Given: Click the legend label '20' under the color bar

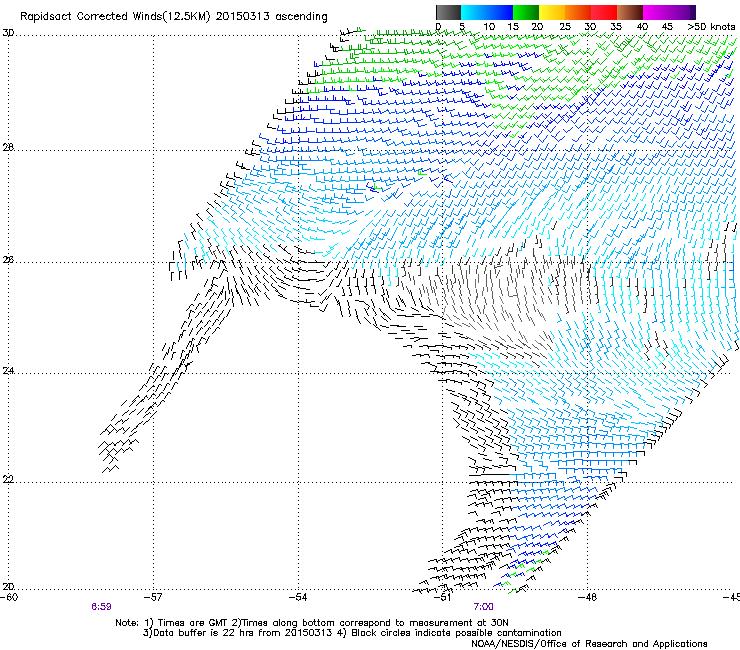Looking at the screenshot, I should click(x=537, y=27).
